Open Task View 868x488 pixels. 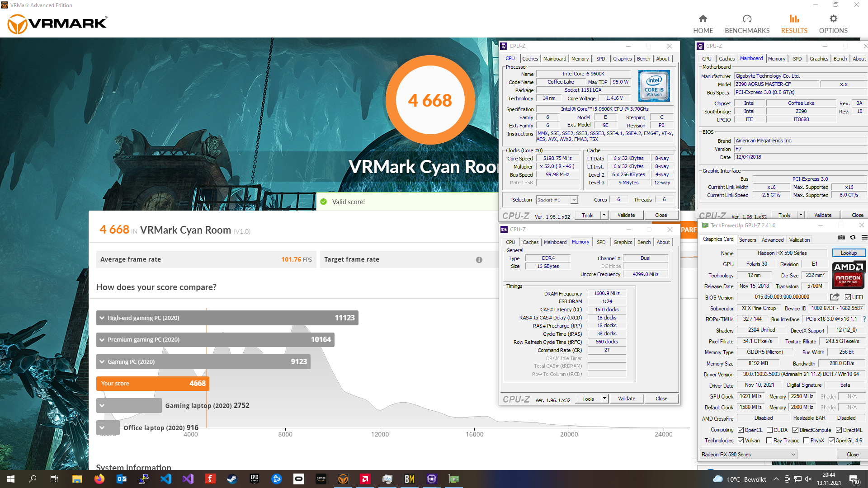(x=54, y=479)
